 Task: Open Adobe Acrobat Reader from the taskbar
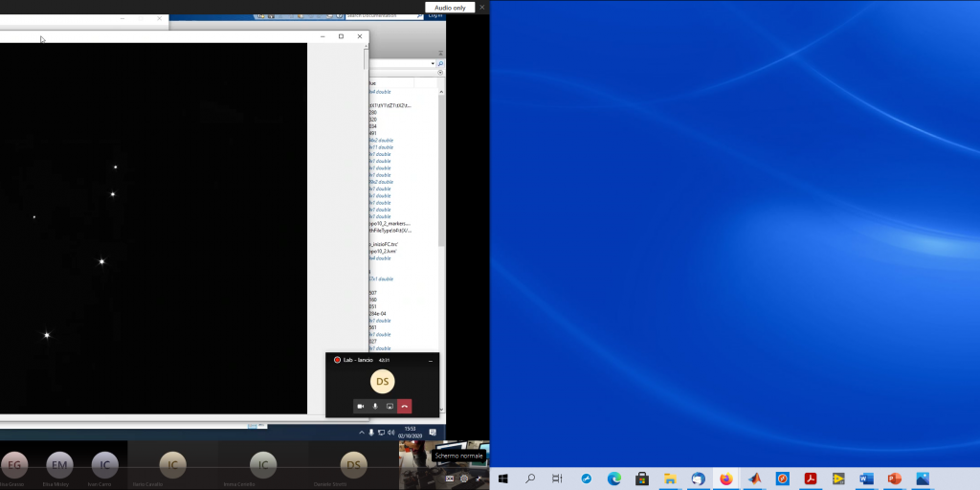(810, 479)
